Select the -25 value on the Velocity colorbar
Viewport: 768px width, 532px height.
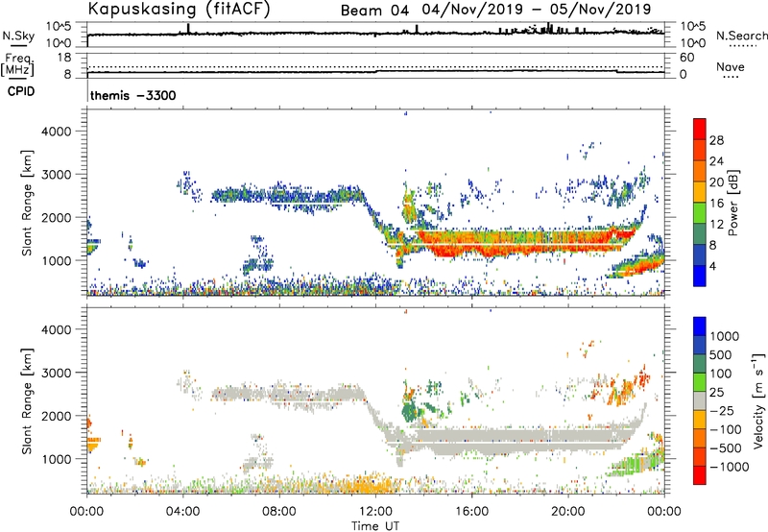click(723, 411)
